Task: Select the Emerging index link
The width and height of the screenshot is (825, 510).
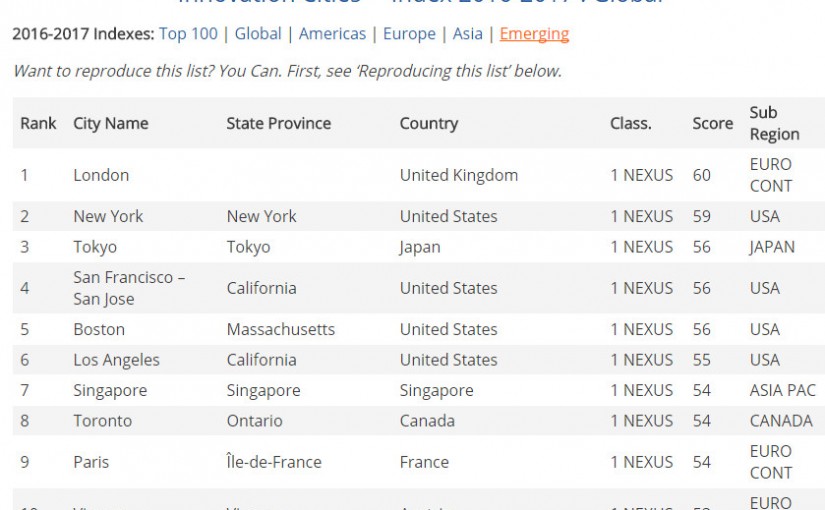Action: (x=534, y=34)
